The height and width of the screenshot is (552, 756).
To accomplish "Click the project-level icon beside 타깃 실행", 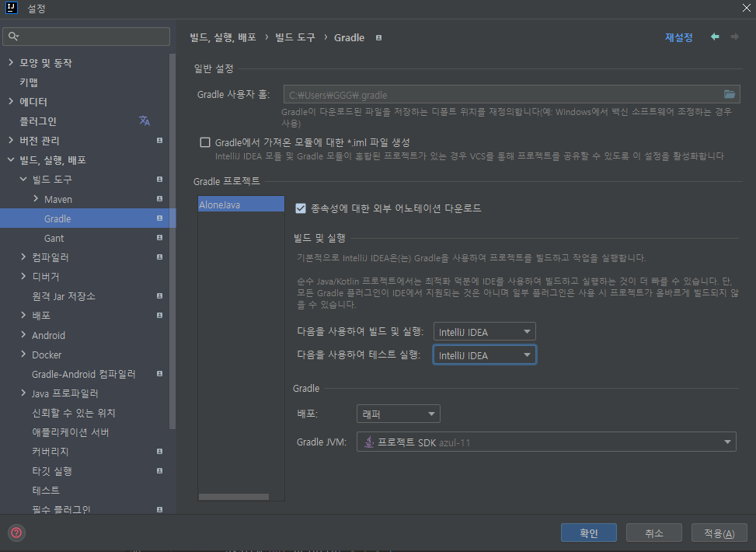I will point(159,470).
